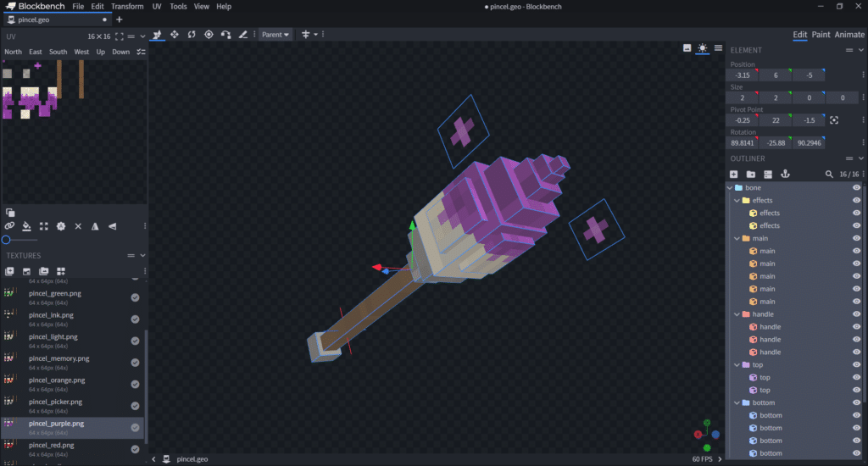Toggle pincel_orange.png texture checkmark
Screen dimensions: 868x466
135,384
